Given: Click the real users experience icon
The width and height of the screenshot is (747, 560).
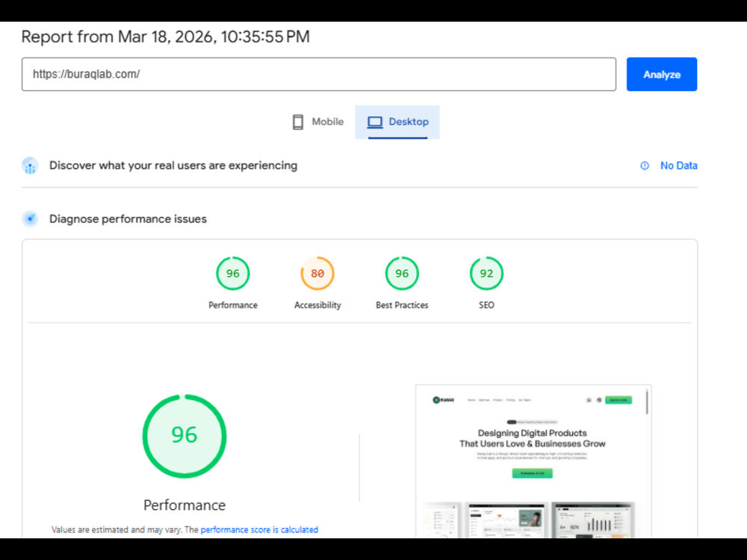Looking at the screenshot, I should tap(30, 166).
